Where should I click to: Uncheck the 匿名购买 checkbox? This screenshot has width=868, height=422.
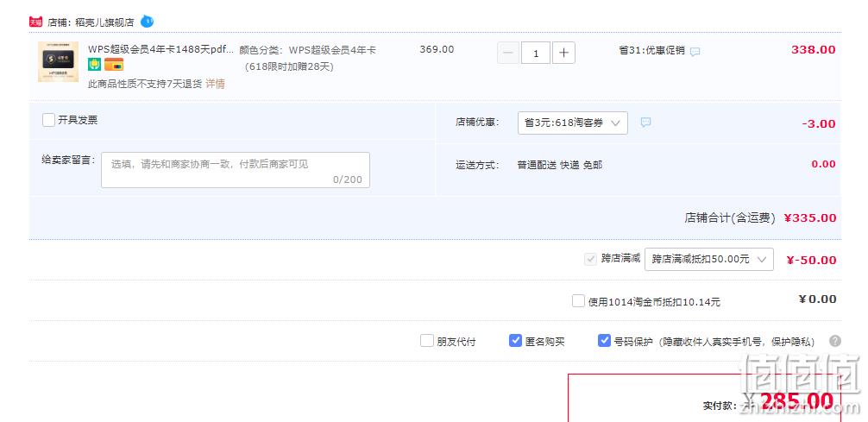pyautogui.click(x=515, y=341)
